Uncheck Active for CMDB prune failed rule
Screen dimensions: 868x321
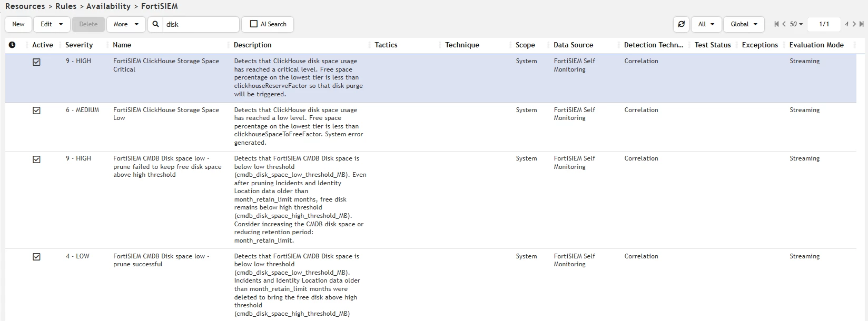pos(36,159)
